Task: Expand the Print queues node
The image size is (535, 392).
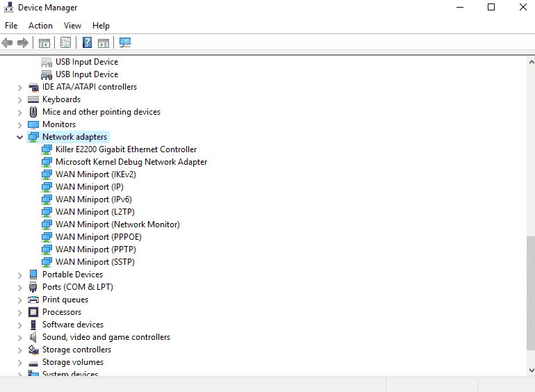Action: [x=19, y=300]
